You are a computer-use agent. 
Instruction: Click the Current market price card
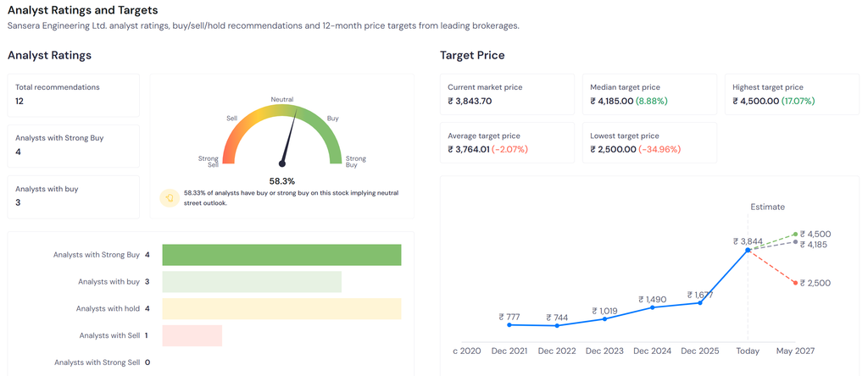click(x=507, y=95)
